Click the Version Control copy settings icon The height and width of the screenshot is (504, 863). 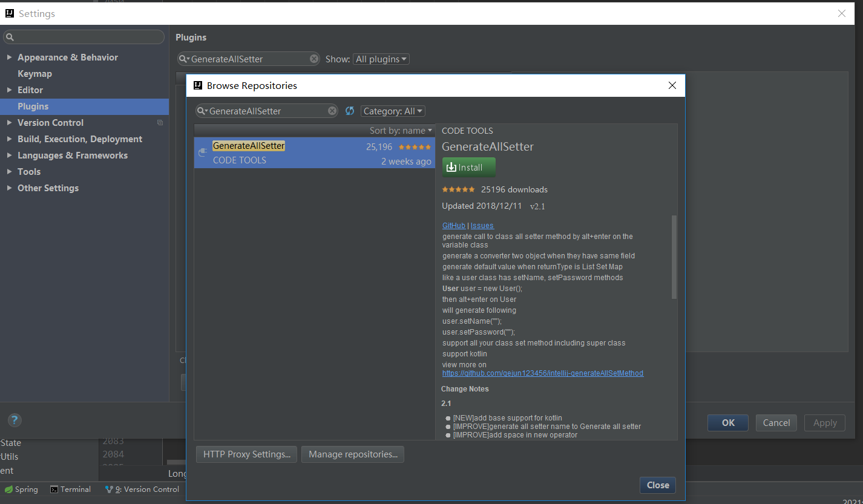[x=160, y=123]
